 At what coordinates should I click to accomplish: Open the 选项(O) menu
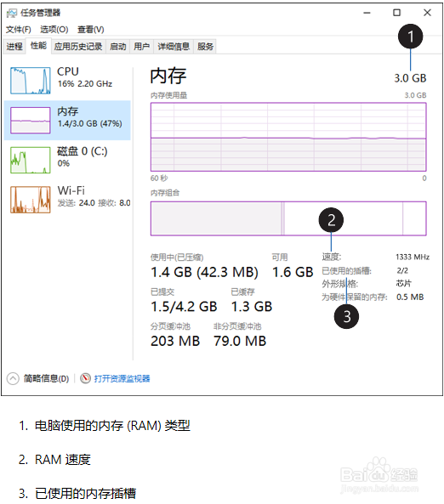point(54,30)
